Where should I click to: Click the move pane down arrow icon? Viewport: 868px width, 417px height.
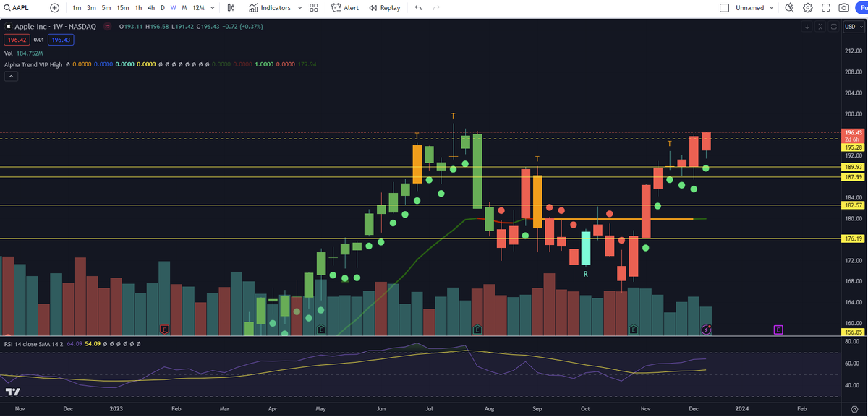coord(807,27)
